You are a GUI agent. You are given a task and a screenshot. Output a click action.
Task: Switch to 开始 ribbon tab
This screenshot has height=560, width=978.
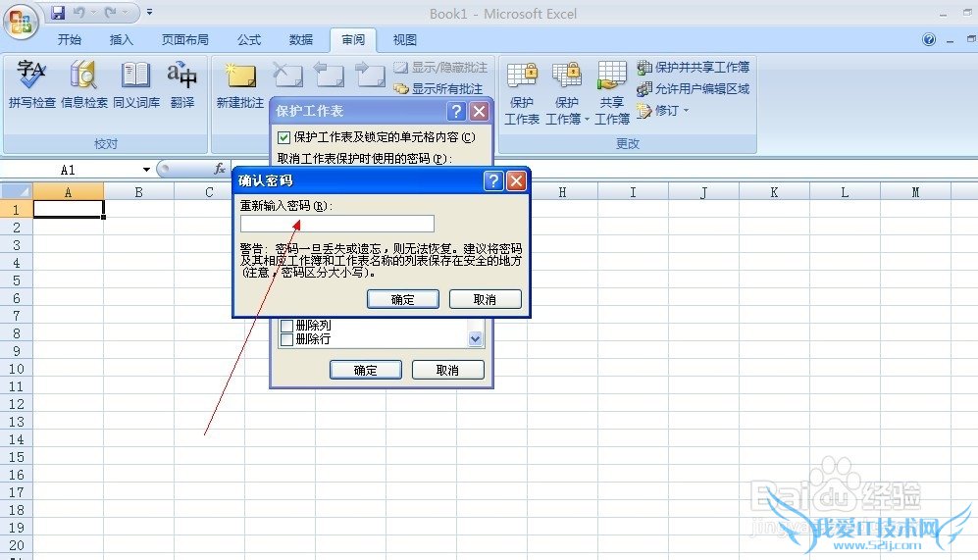tap(70, 40)
